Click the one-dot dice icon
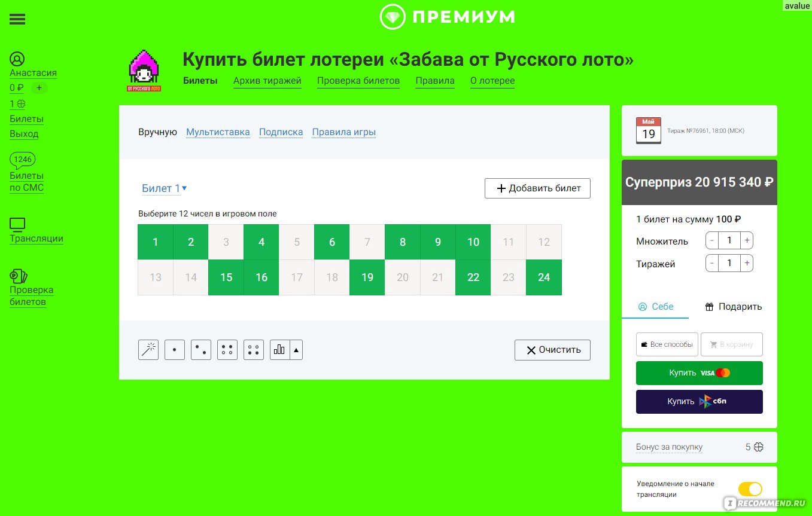 [175, 350]
